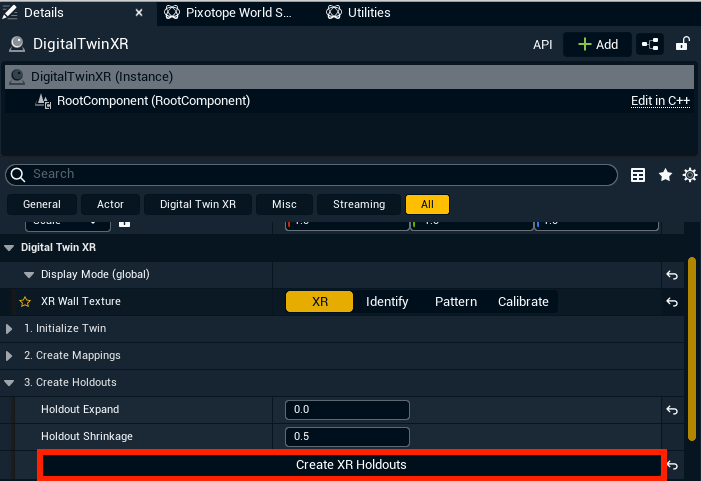Reset Holdout Expand to its default value
This screenshot has width=701, height=481.
(673, 410)
